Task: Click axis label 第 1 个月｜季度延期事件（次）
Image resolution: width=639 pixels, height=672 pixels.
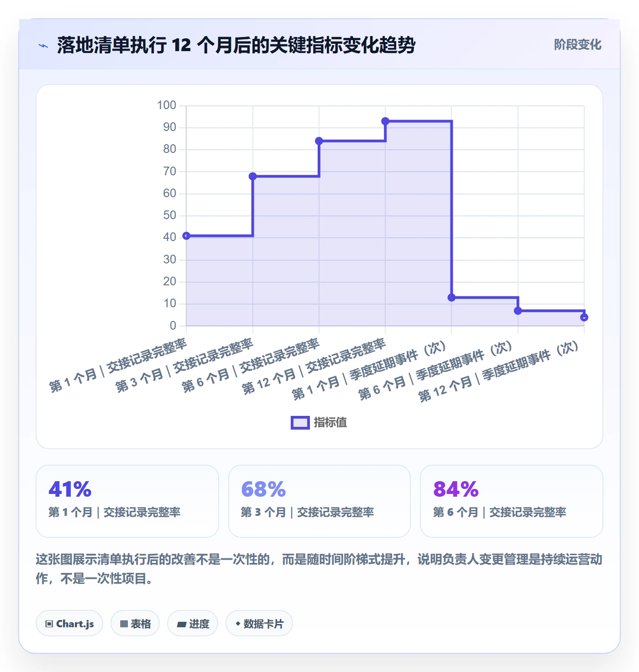Action: [369, 371]
